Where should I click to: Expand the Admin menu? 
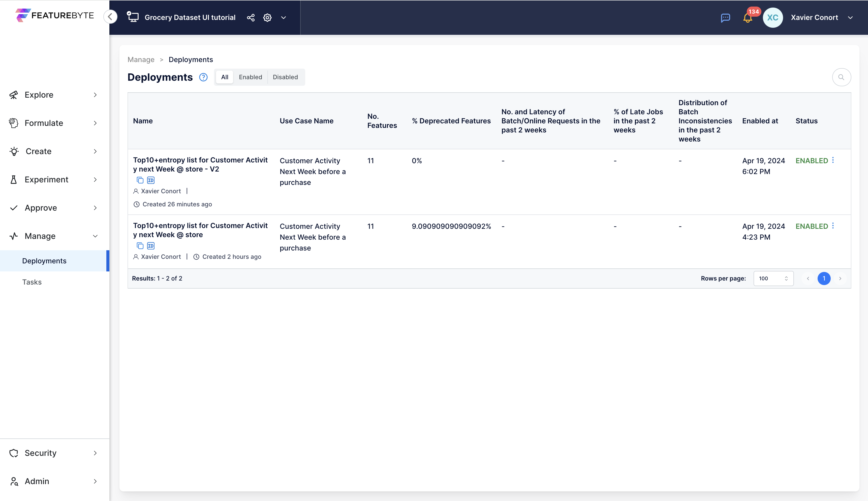click(x=54, y=481)
